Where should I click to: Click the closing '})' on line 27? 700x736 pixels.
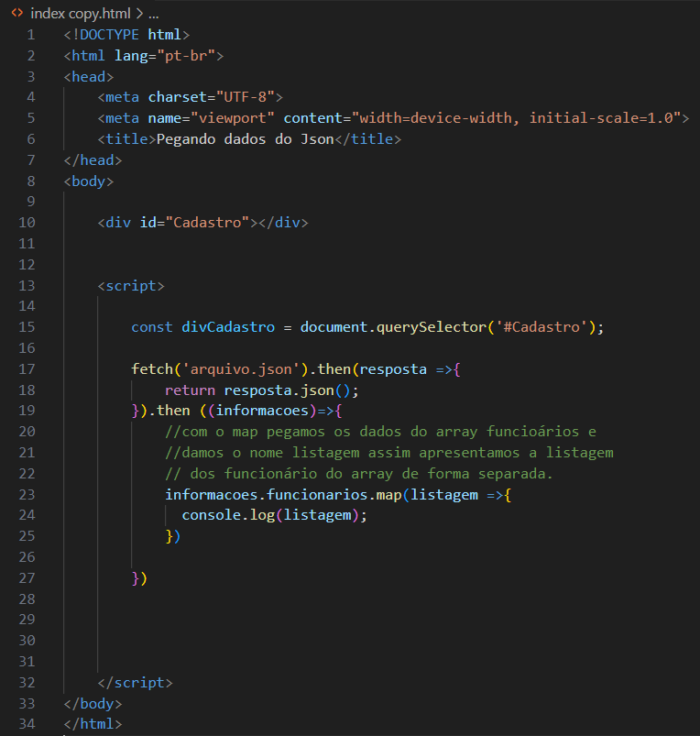click(139, 578)
